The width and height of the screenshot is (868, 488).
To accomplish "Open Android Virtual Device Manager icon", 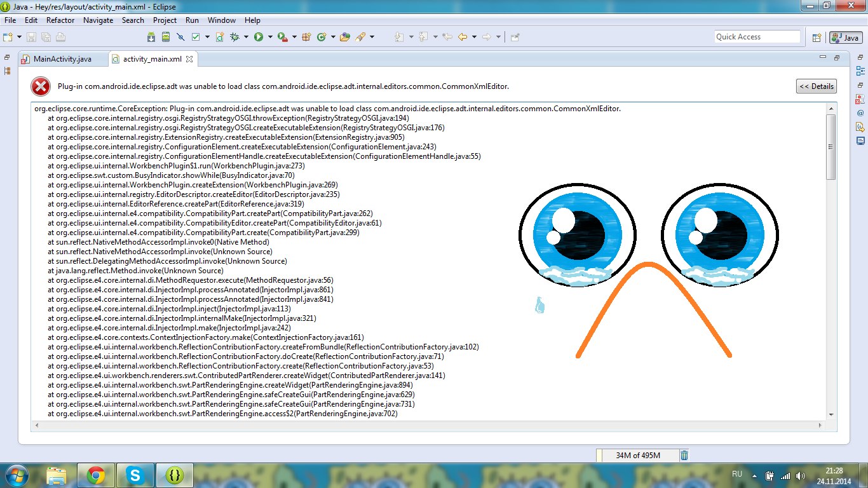I will (166, 37).
